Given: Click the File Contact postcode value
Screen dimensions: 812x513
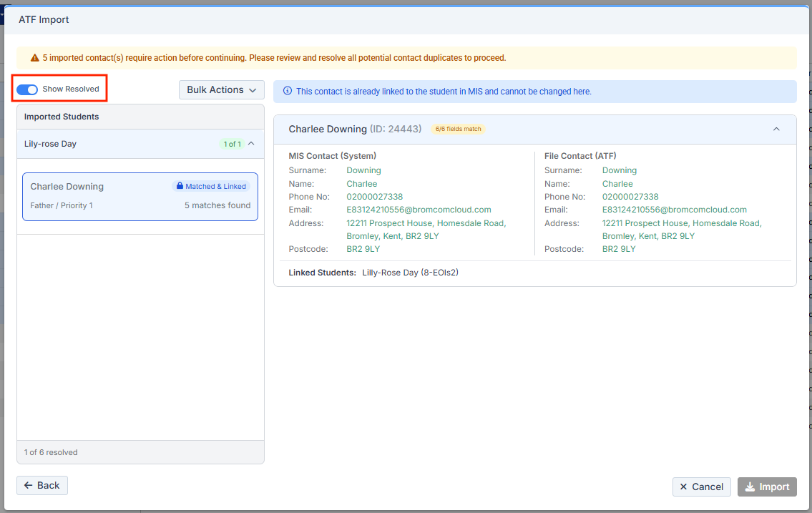Looking at the screenshot, I should tap(619, 249).
